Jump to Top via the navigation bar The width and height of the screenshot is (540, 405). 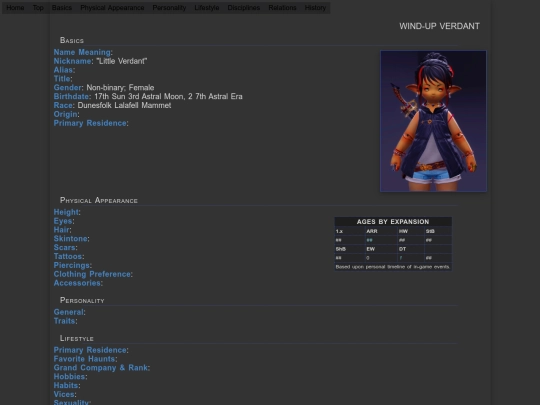(x=38, y=8)
